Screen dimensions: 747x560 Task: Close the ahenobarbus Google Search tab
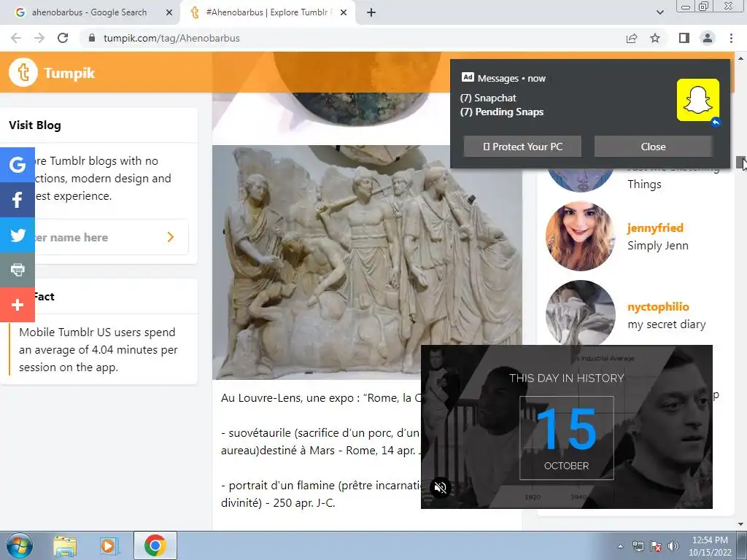point(169,13)
